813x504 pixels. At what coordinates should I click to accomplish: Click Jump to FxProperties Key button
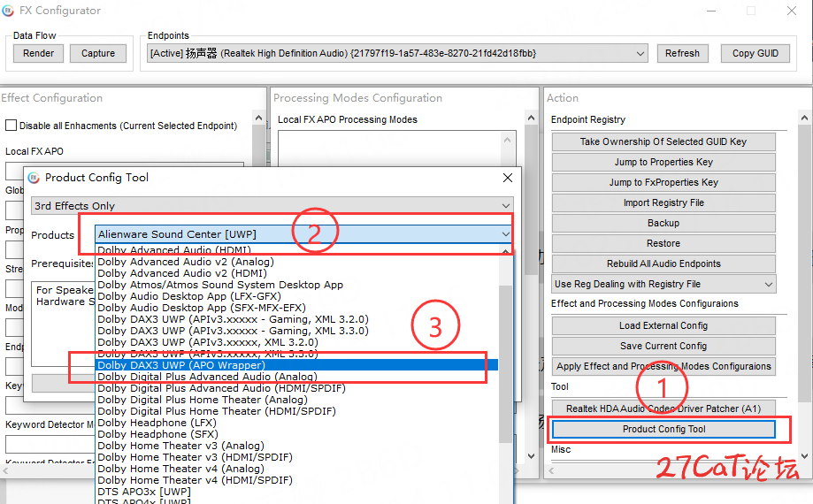pyautogui.click(x=663, y=182)
